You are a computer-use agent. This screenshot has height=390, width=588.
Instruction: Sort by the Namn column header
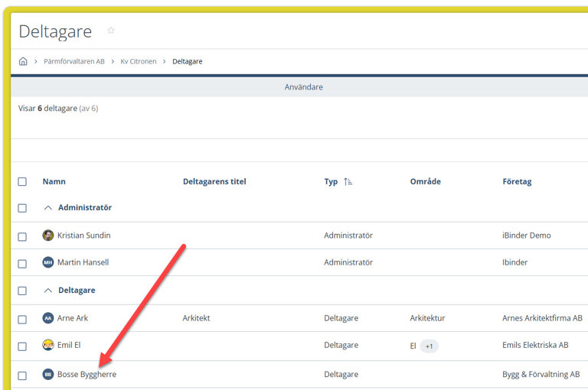pos(54,182)
